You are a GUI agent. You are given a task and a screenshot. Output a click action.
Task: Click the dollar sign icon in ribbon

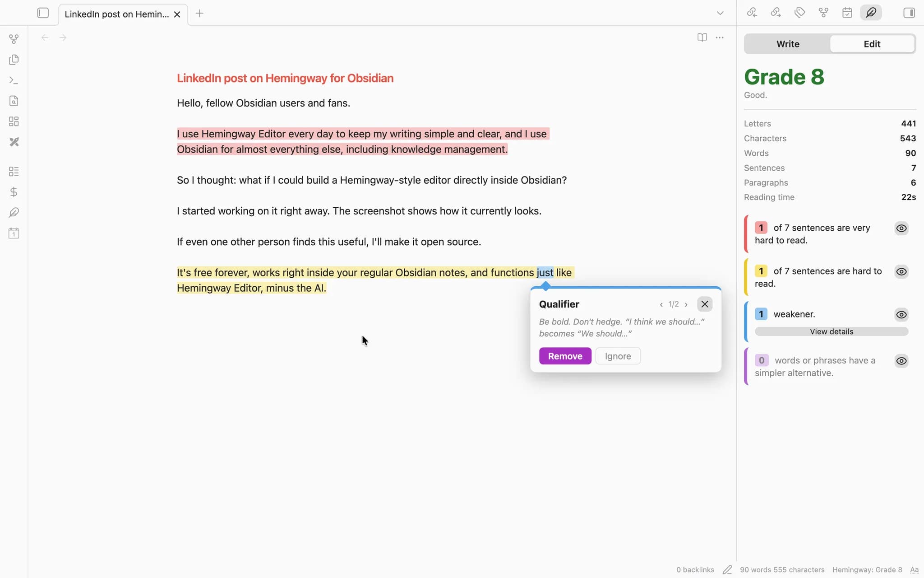pos(14,192)
